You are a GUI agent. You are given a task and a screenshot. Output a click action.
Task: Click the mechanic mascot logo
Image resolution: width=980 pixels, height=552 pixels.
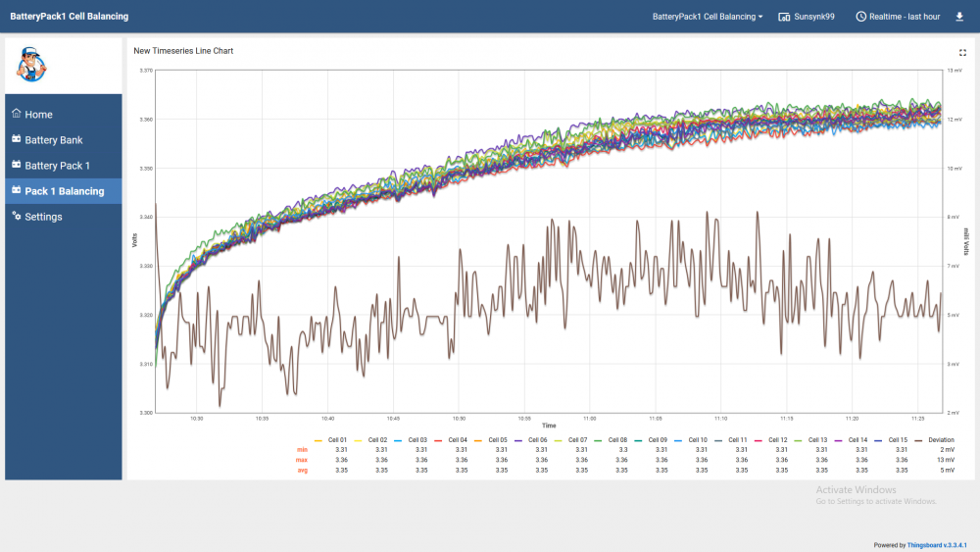click(30, 65)
